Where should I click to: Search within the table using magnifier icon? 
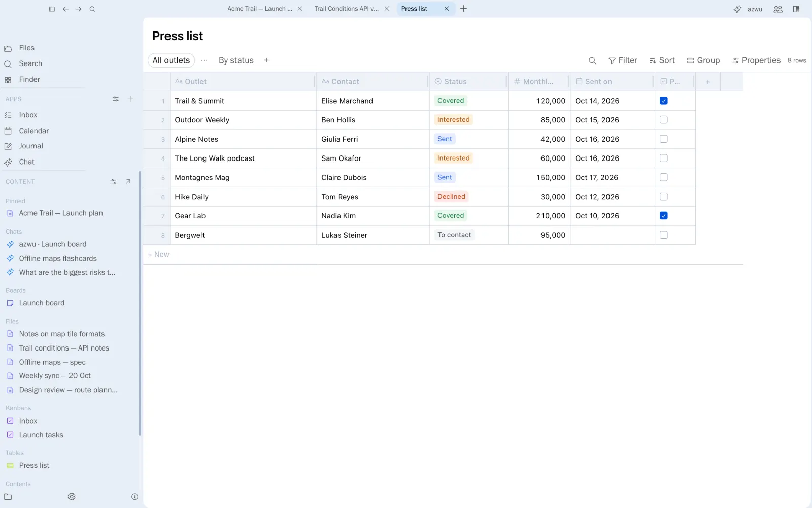click(592, 60)
